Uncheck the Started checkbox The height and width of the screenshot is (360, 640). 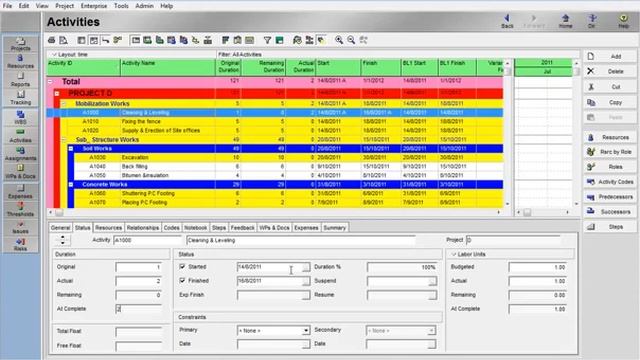[182, 267]
